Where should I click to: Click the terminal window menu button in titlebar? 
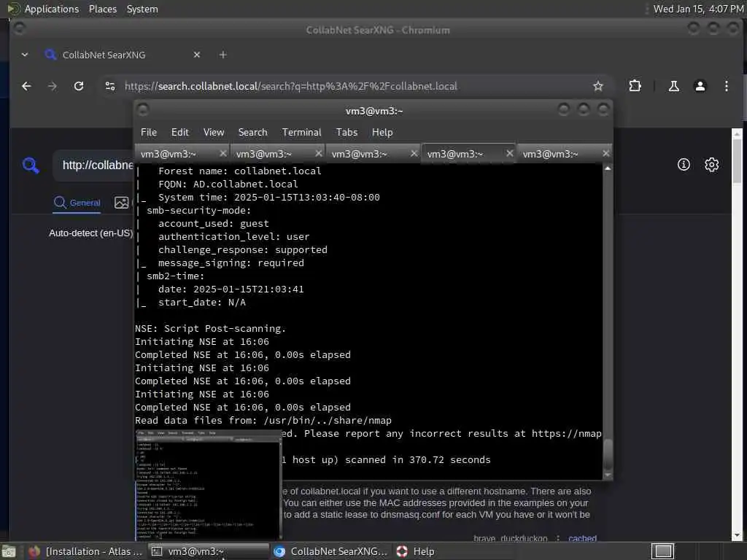143,111
